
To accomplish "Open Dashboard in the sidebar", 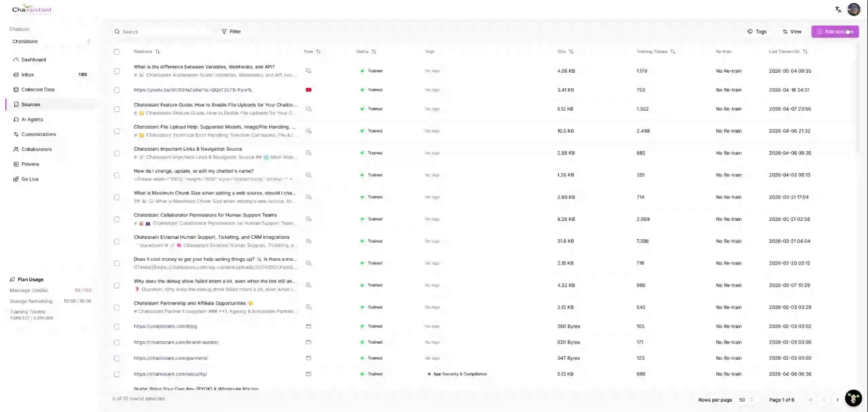I will pyautogui.click(x=52, y=60).
